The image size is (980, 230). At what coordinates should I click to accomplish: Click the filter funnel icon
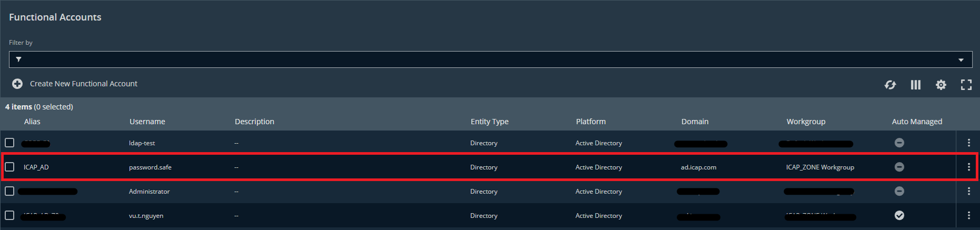click(18, 59)
